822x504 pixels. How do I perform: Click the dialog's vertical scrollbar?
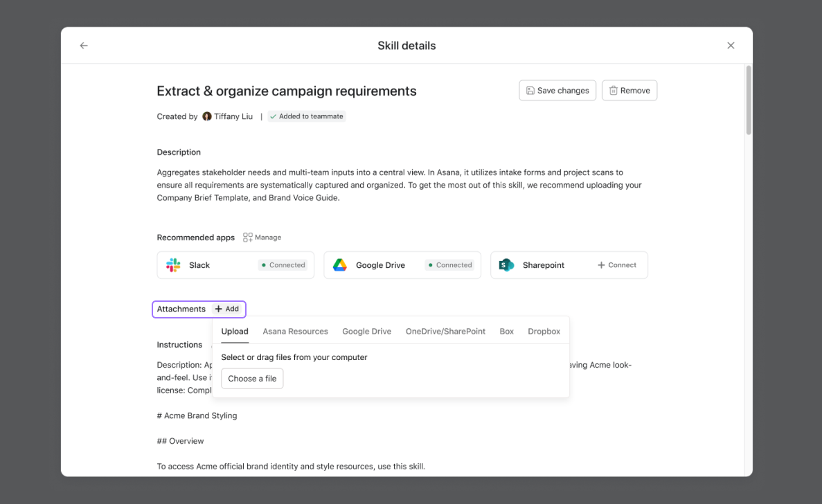pyautogui.click(x=749, y=100)
